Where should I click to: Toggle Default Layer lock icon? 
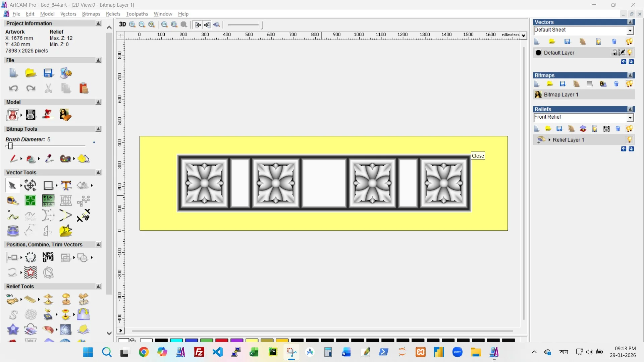click(614, 53)
